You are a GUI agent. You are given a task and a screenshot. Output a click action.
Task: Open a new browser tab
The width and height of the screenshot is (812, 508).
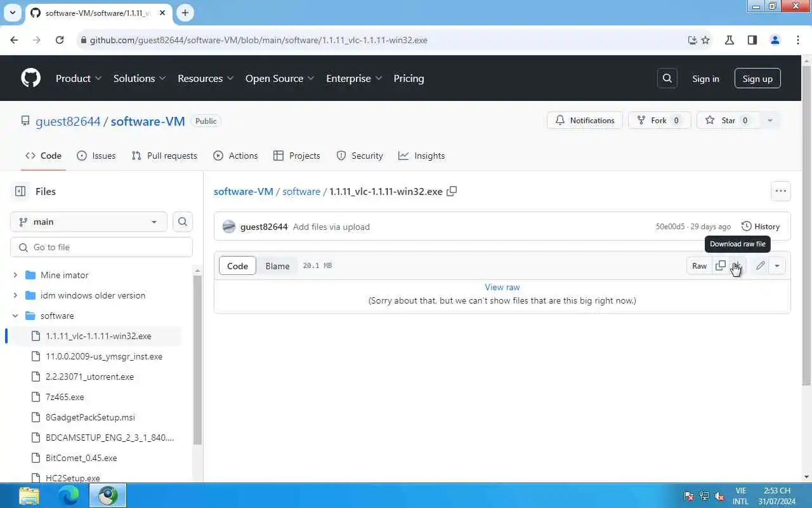[185, 13]
